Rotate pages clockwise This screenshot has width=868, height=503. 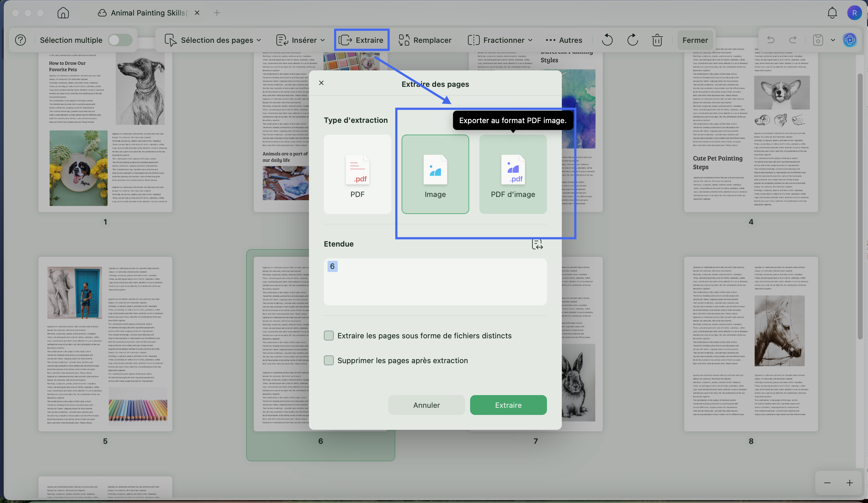tap(632, 40)
